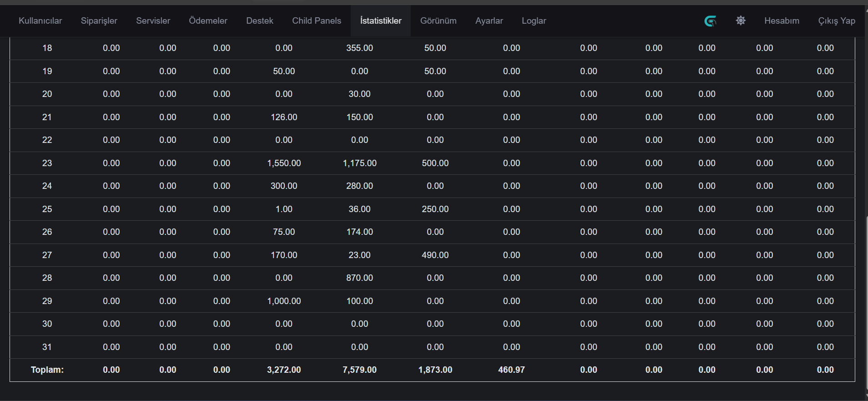Select day number 27 cell
This screenshot has height=401, width=868.
pyautogui.click(x=47, y=255)
